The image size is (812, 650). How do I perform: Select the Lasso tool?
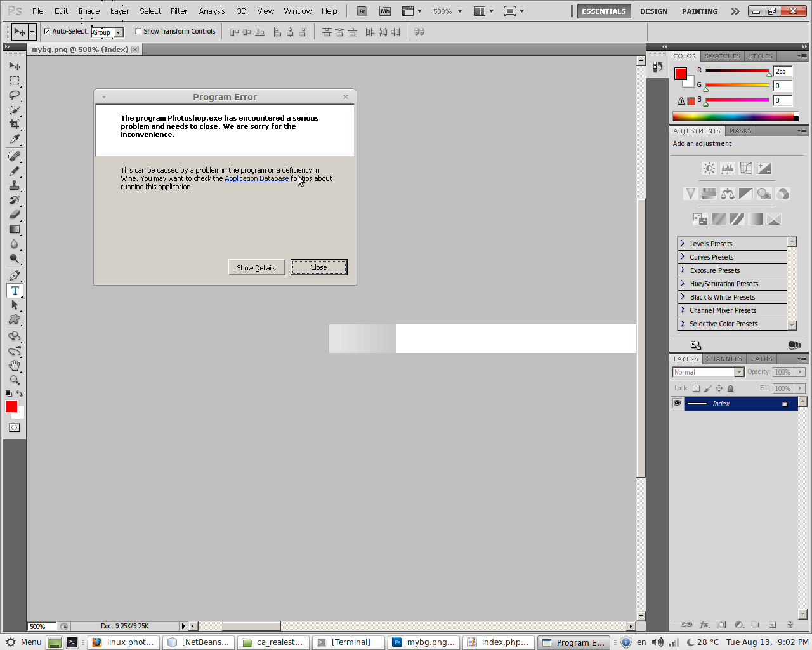[15, 95]
